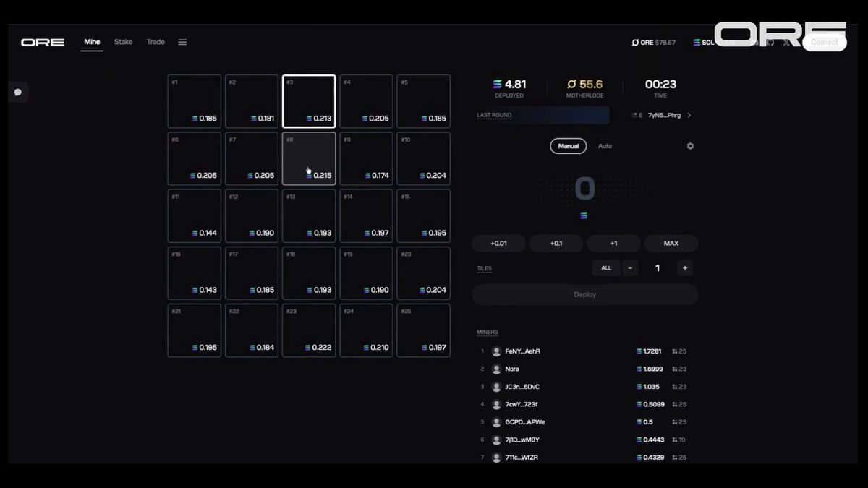Click miner name 711c...WfZR
The height and width of the screenshot is (488, 868).
[522, 458]
